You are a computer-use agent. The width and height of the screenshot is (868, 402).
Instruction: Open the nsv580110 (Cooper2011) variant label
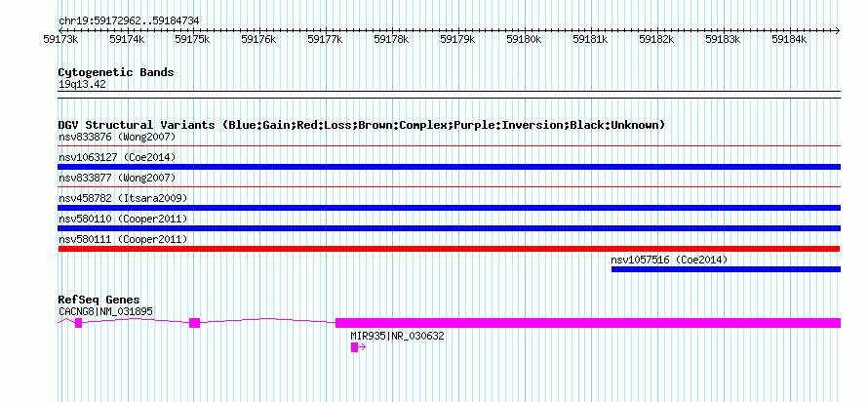coord(123,219)
